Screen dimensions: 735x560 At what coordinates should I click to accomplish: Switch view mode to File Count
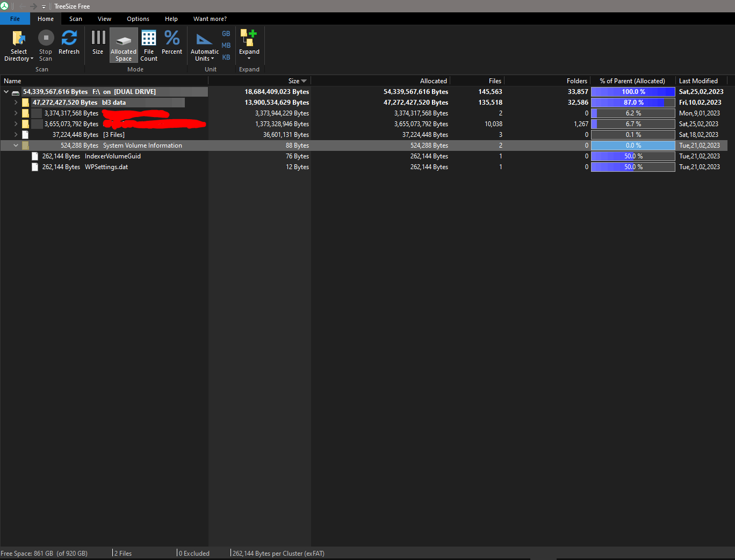(x=149, y=46)
